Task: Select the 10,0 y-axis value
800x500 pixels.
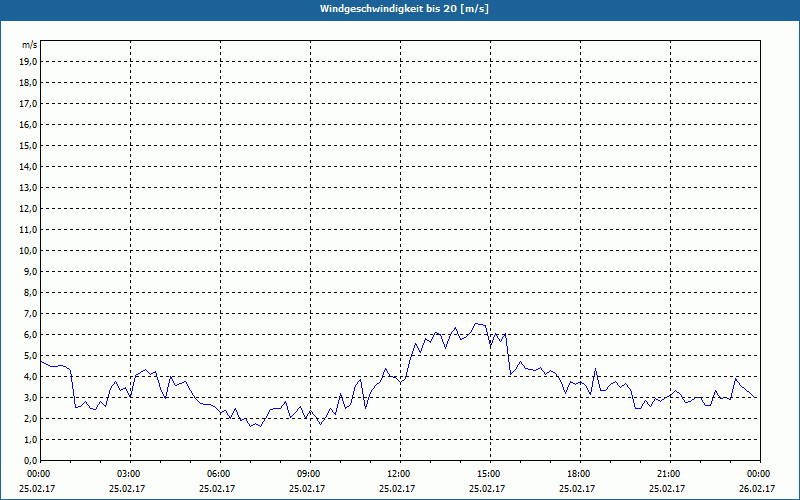Action: pos(28,251)
